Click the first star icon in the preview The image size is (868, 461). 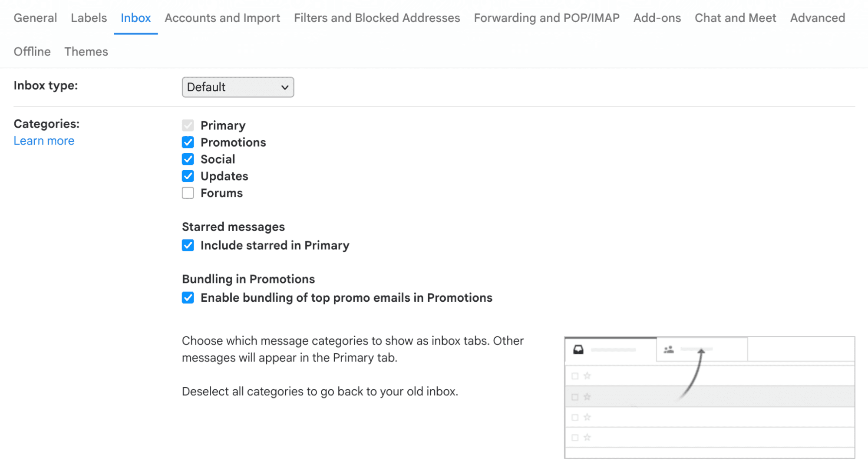pyautogui.click(x=587, y=376)
